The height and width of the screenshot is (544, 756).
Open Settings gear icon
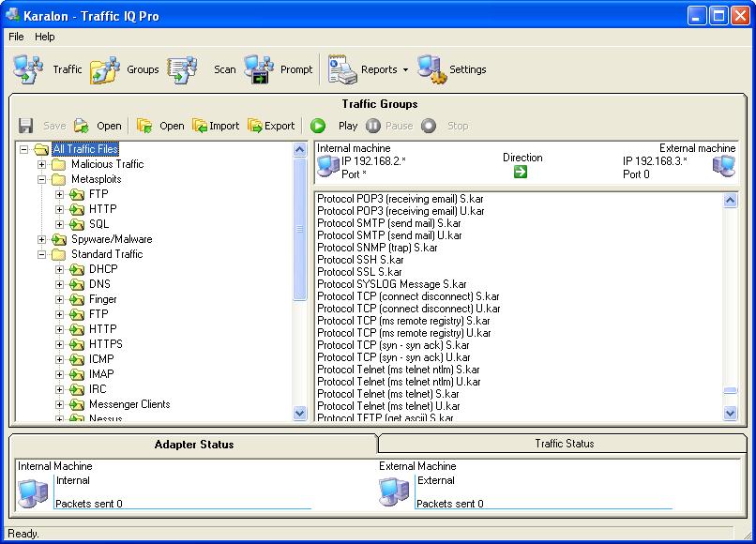[431, 70]
